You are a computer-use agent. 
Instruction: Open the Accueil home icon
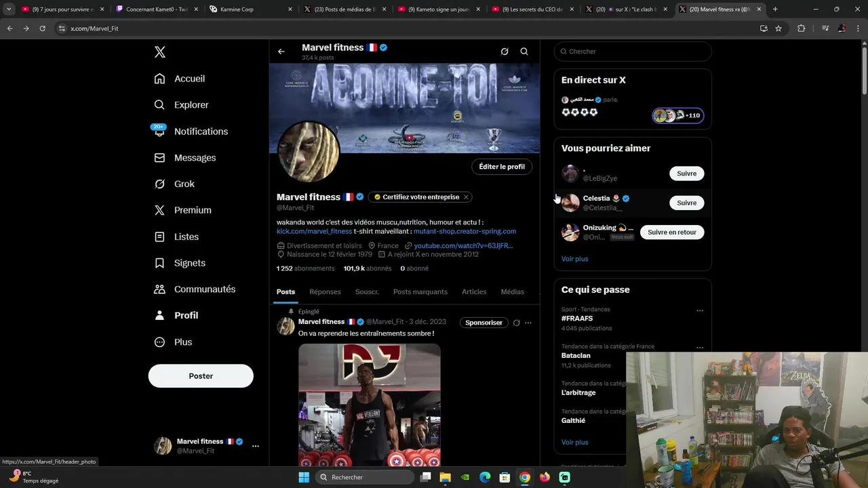tap(159, 79)
